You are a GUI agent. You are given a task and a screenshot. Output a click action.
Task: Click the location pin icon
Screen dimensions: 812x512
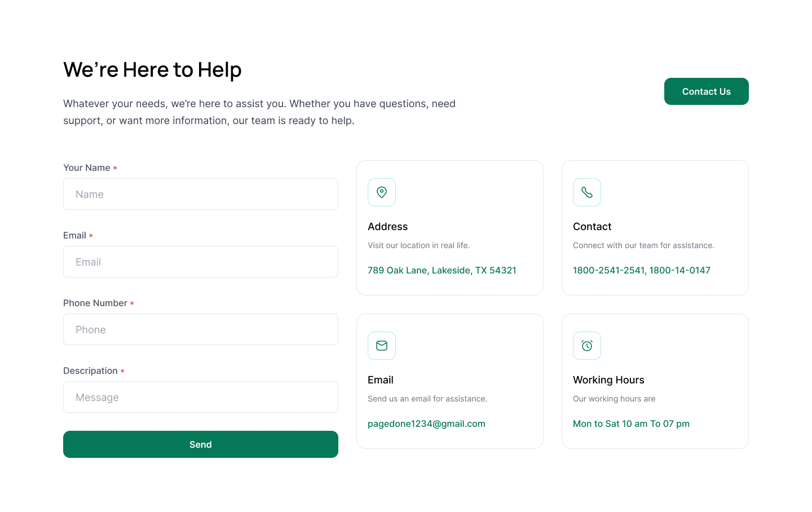click(382, 192)
